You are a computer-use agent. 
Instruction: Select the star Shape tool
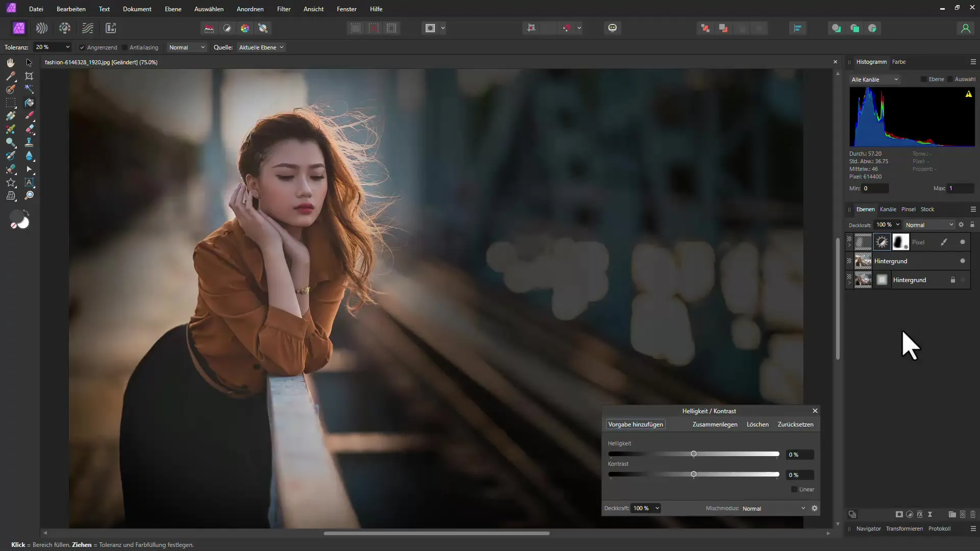coord(10,182)
